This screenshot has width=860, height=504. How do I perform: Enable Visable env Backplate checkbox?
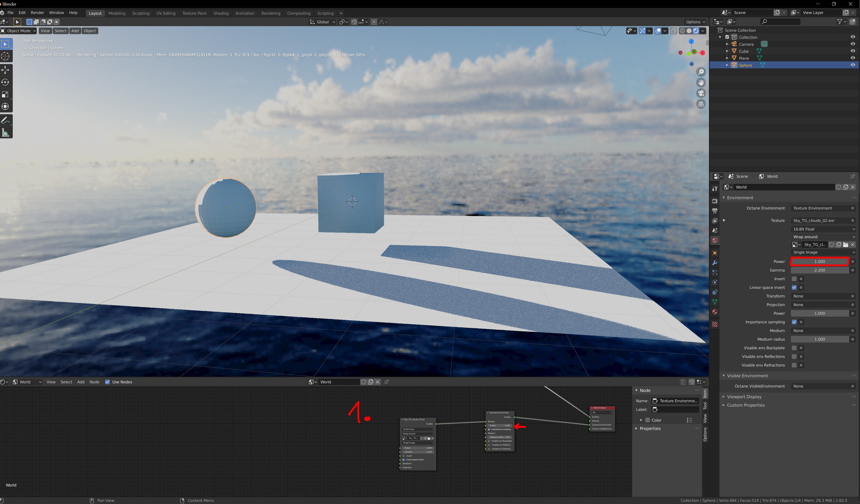tap(794, 348)
